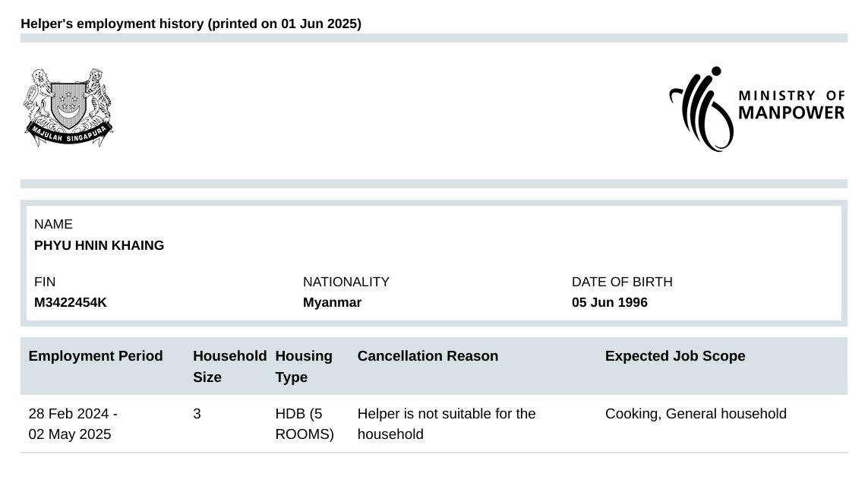868x486 pixels.
Task: Click the HDB (5 ROOMS) housing cell
Action: [x=305, y=424]
